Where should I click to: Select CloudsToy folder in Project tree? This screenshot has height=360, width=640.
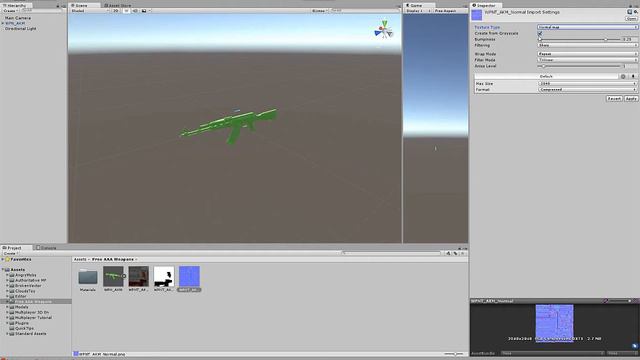[25, 291]
